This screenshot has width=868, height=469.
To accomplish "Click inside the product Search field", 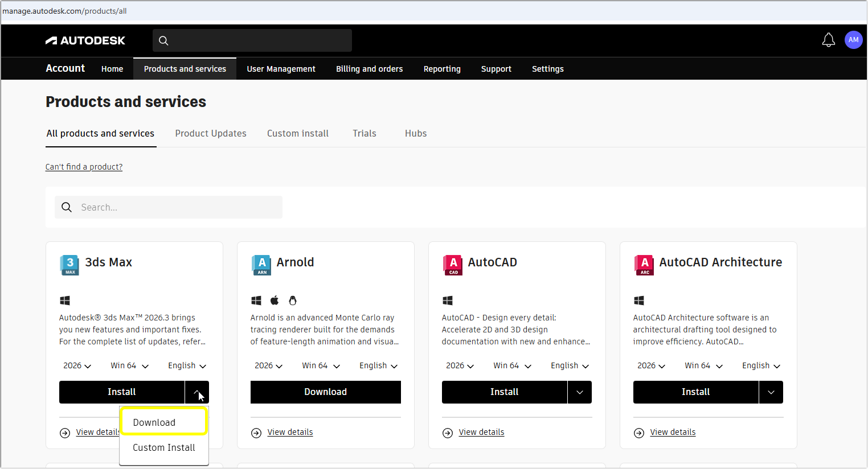I will 168,207.
